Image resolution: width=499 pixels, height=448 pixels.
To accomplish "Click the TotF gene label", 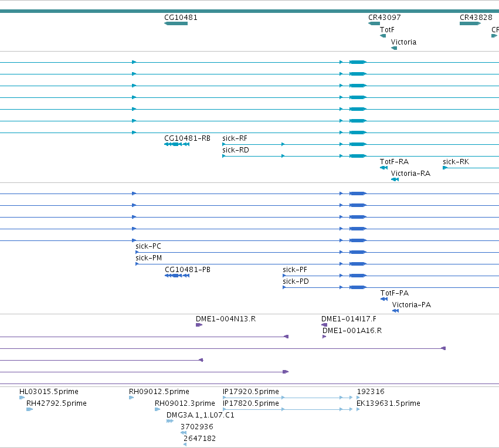I will pyautogui.click(x=387, y=30).
